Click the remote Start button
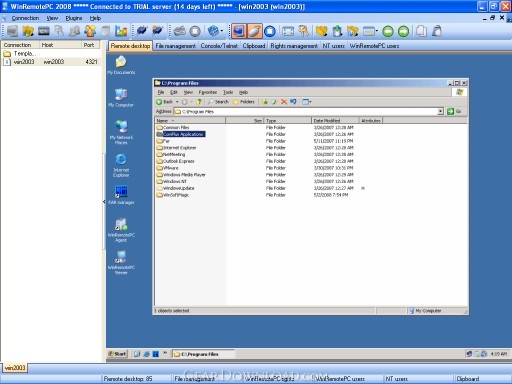 click(117, 354)
